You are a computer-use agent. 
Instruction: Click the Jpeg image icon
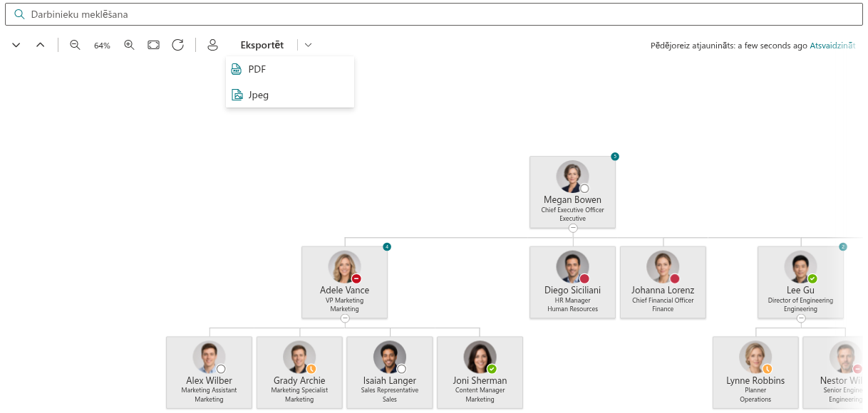(x=237, y=95)
